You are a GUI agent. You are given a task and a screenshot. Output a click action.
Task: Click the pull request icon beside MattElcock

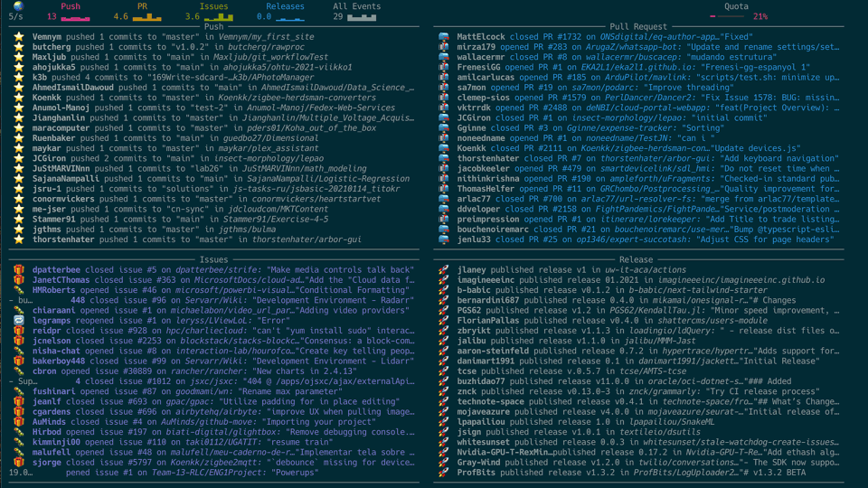coord(444,37)
